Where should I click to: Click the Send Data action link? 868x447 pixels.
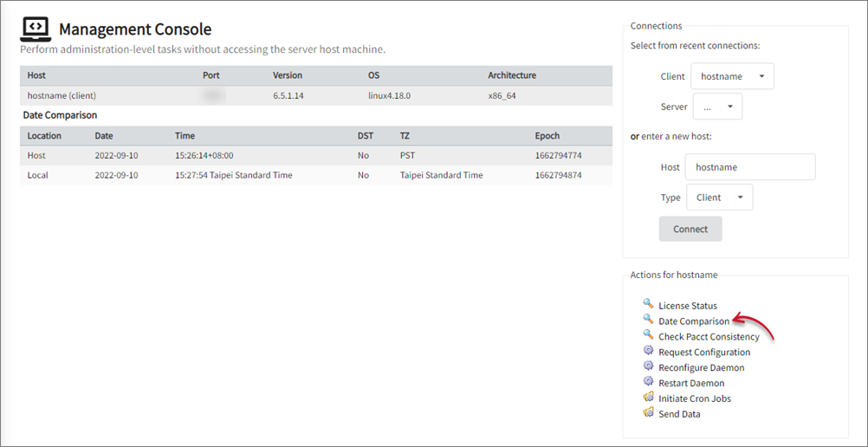(x=679, y=414)
